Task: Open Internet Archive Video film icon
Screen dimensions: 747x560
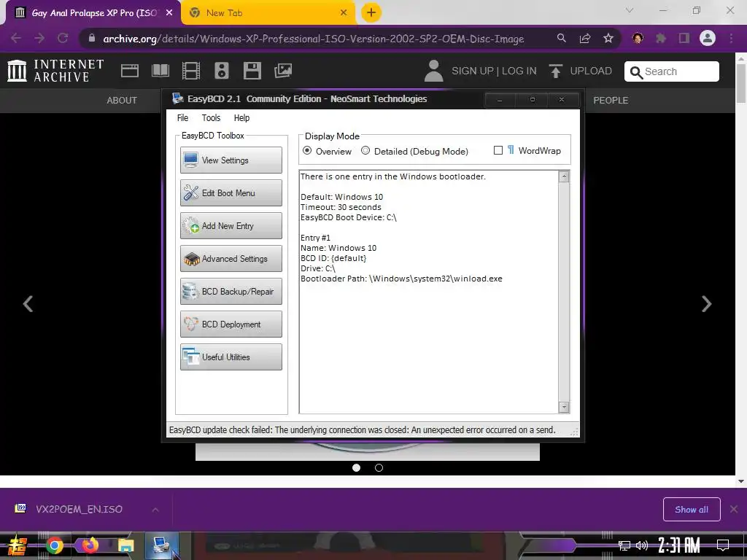Action: tap(191, 71)
